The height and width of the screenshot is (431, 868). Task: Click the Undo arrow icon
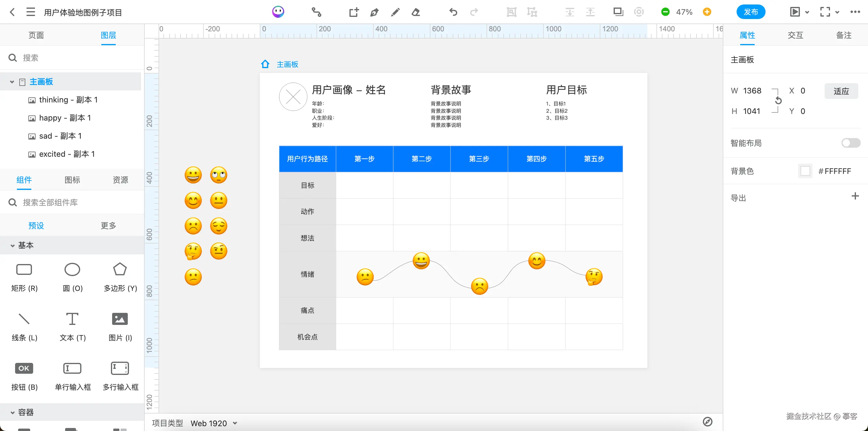point(453,12)
